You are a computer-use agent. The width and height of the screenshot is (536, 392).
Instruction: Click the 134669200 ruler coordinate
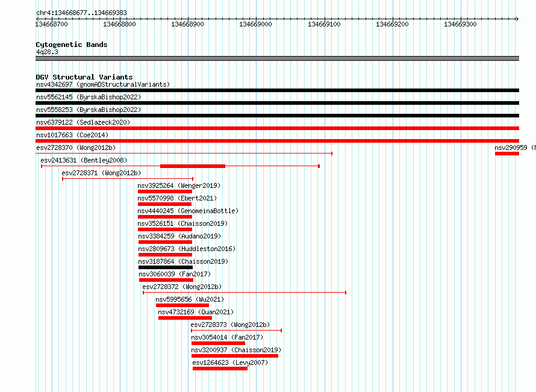(392, 24)
